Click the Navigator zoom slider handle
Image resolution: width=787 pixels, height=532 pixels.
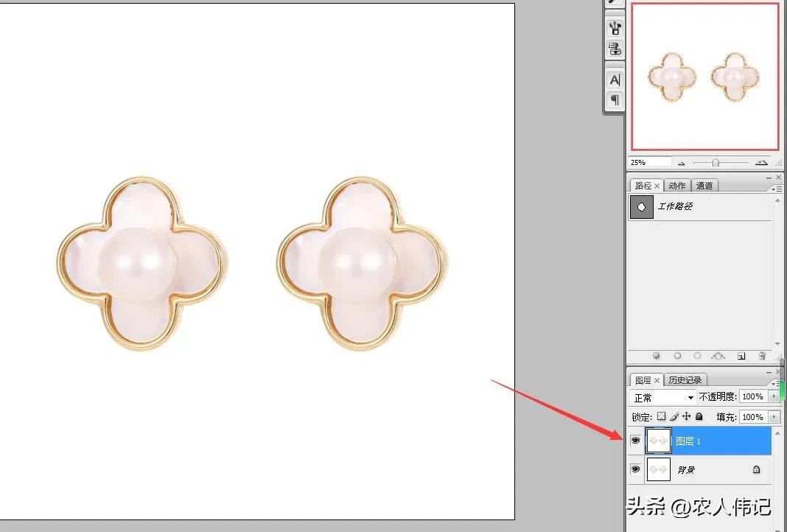[716, 163]
